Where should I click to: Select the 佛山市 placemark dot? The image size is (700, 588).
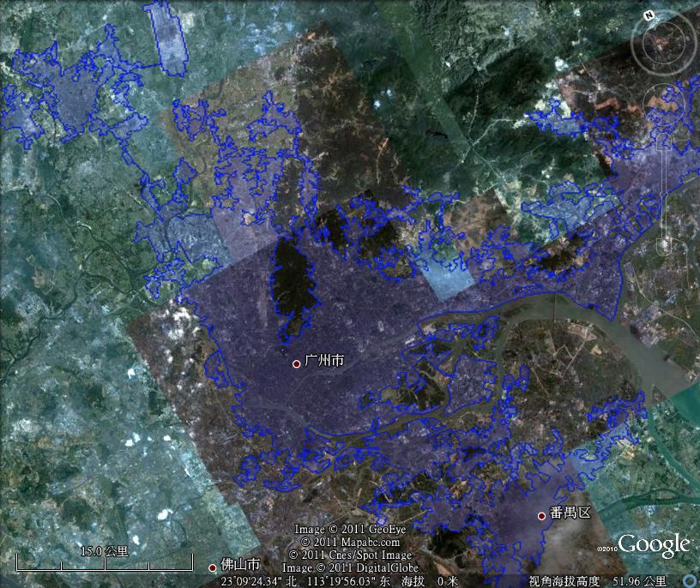click(x=213, y=567)
